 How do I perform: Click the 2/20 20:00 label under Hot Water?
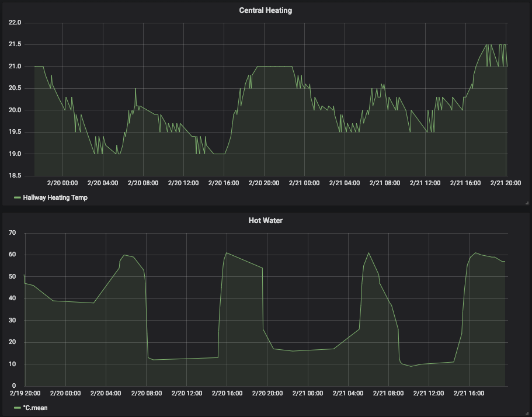click(x=267, y=393)
